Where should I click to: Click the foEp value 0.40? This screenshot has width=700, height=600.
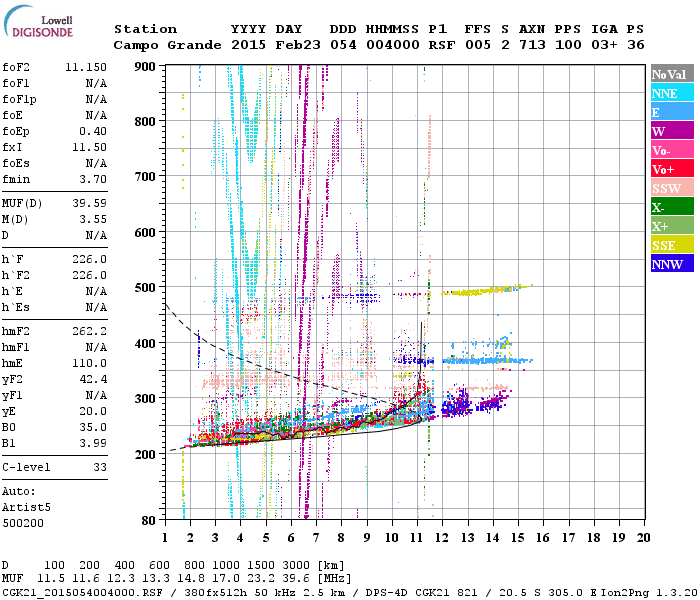coord(93,131)
